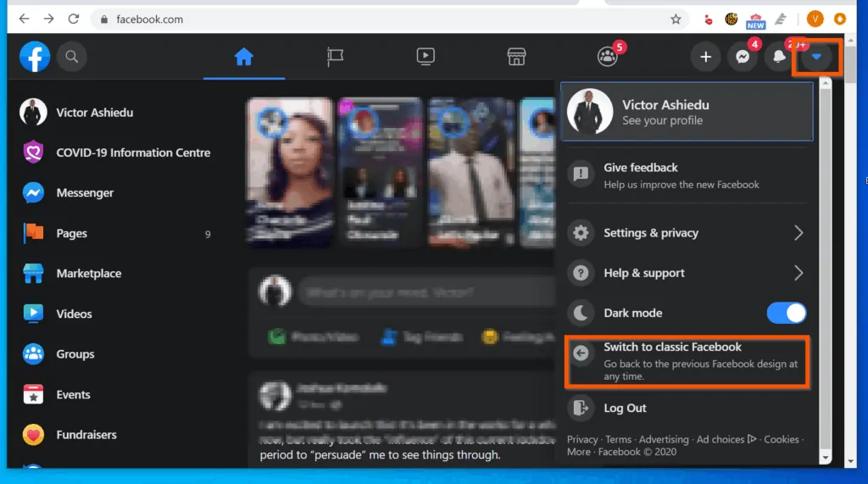This screenshot has height=484, width=868.
Task: Click the Facebook logo icon
Action: (x=35, y=57)
